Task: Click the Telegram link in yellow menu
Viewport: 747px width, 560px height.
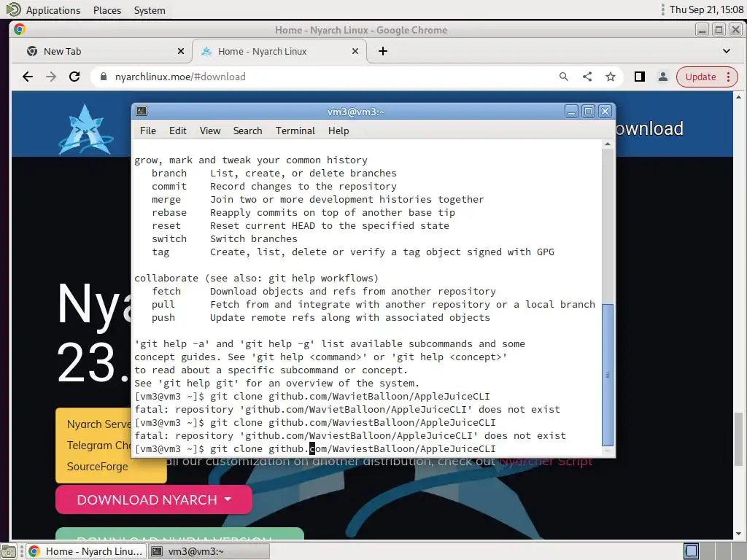Action: click(98, 446)
